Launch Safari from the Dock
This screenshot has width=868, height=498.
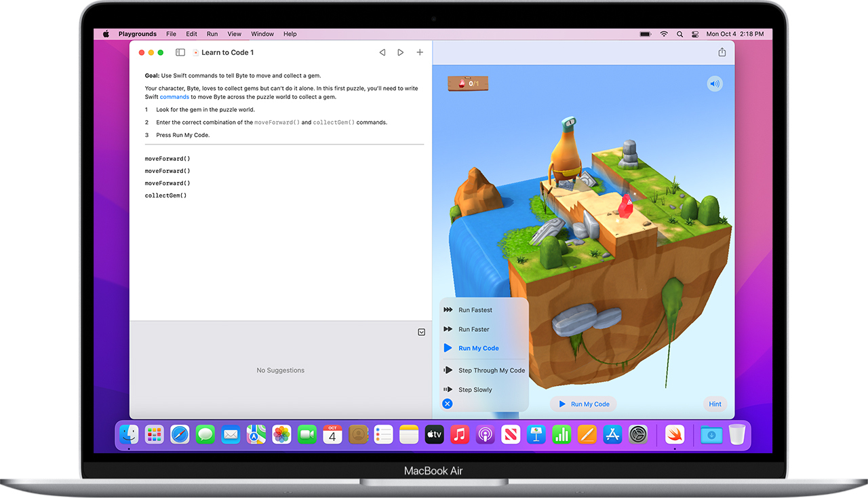tap(180, 434)
